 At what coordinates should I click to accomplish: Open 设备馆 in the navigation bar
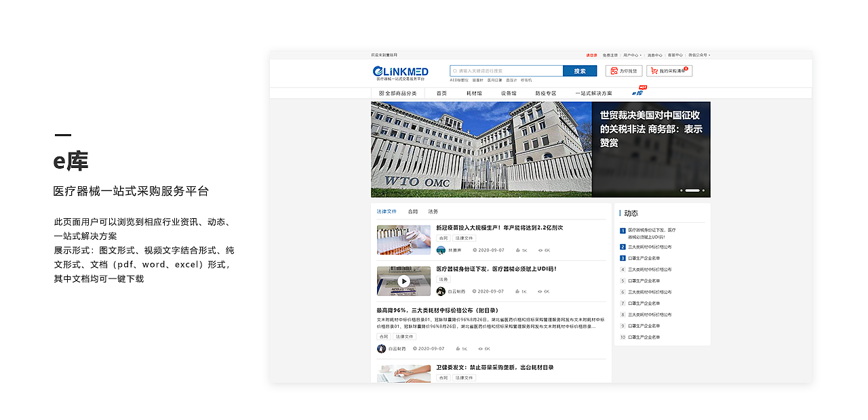click(x=509, y=93)
